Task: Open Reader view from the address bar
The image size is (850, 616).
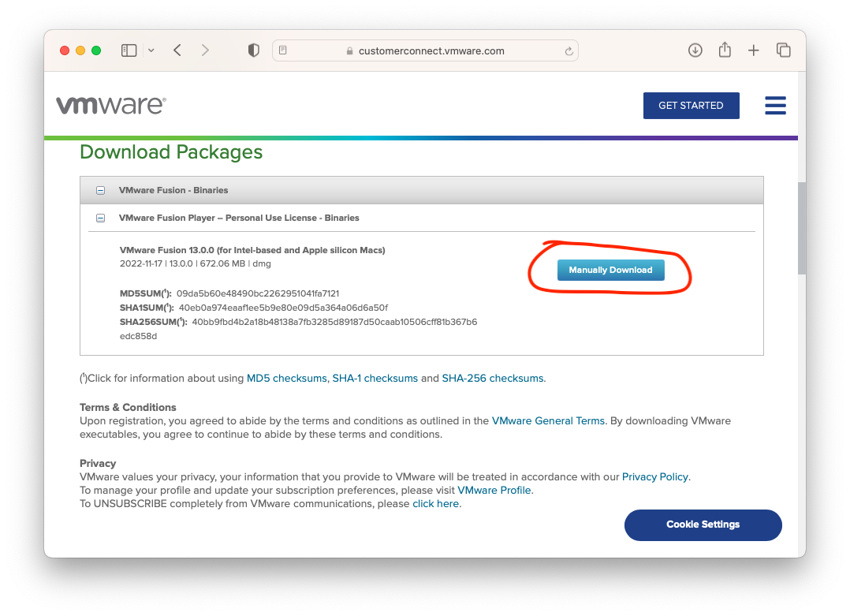Action: [x=282, y=50]
